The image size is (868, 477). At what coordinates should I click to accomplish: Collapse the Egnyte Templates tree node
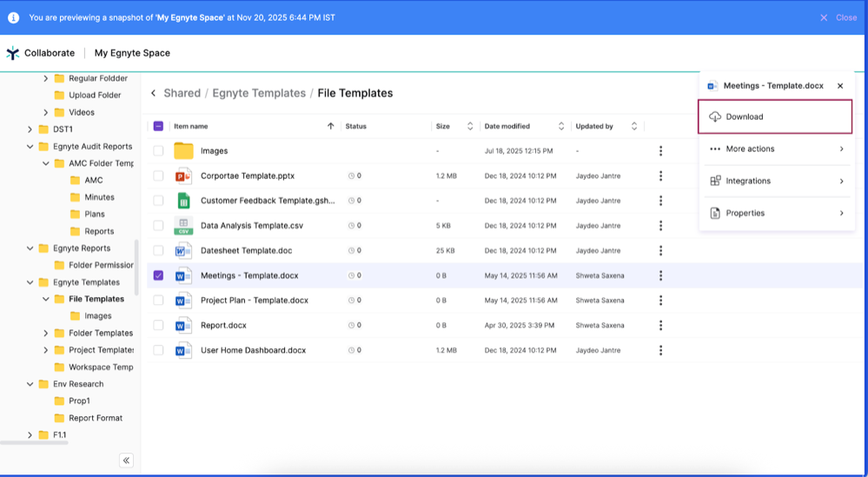click(x=30, y=282)
